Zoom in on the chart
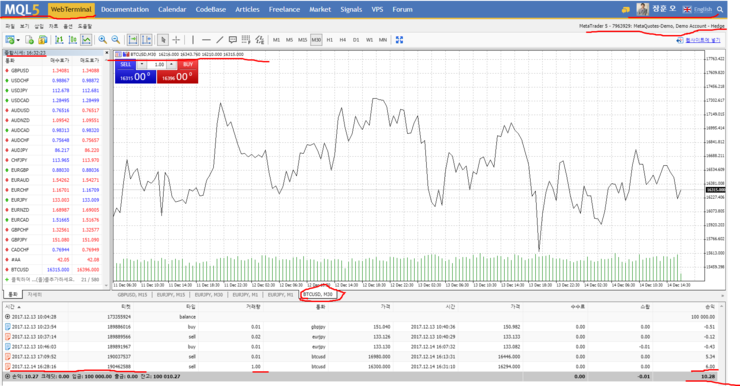Viewport: 740px width, 386px height. point(102,40)
